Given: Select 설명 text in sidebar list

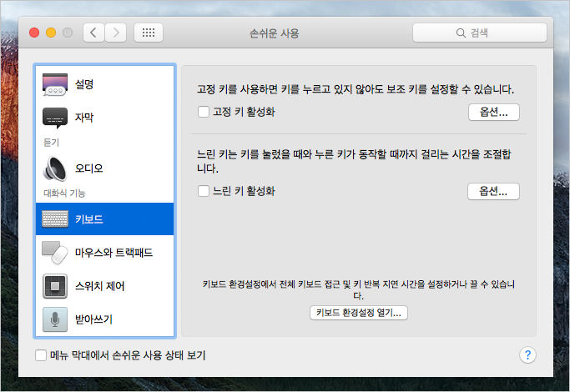Looking at the screenshot, I should (x=84, y=84).
